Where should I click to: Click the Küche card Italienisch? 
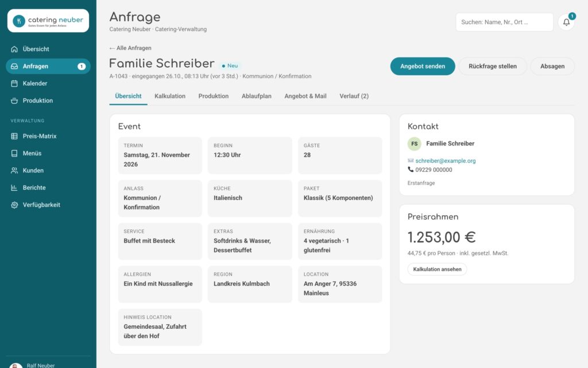pyautogui.click(x=250, y=198)
